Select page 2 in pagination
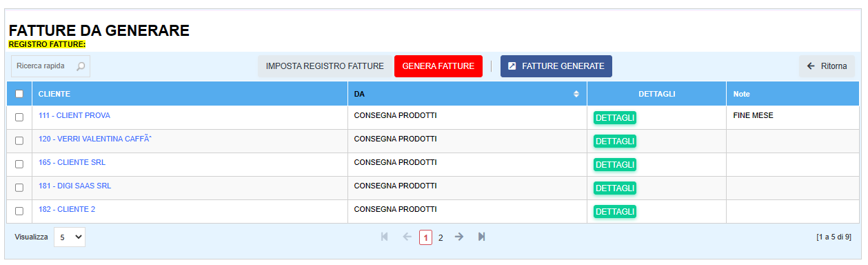 pyautogui.click(x=441, y=237)
